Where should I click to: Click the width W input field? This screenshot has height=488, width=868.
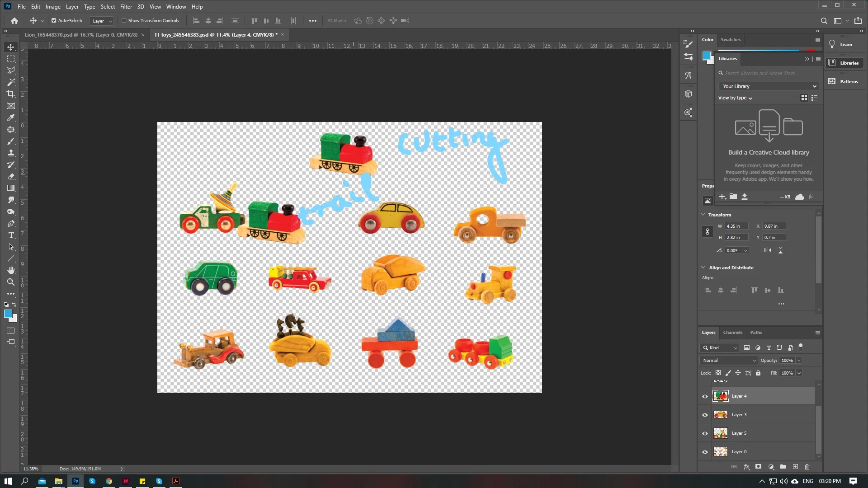[736, 226]
